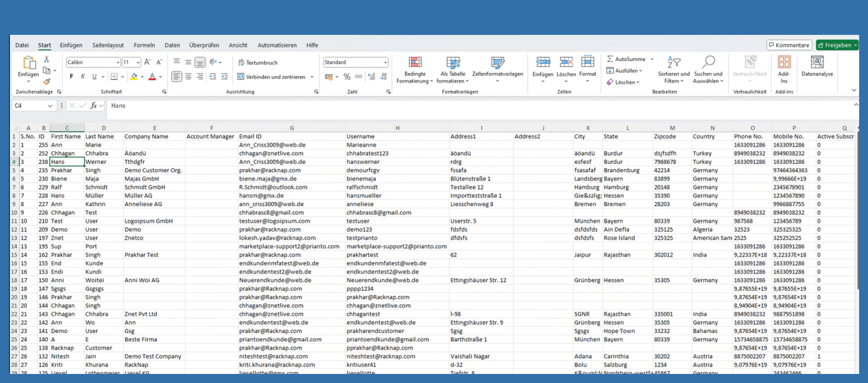Open the Calibri font name dropdown
This screenshot has height=383, width=868.
coord(118,62)
